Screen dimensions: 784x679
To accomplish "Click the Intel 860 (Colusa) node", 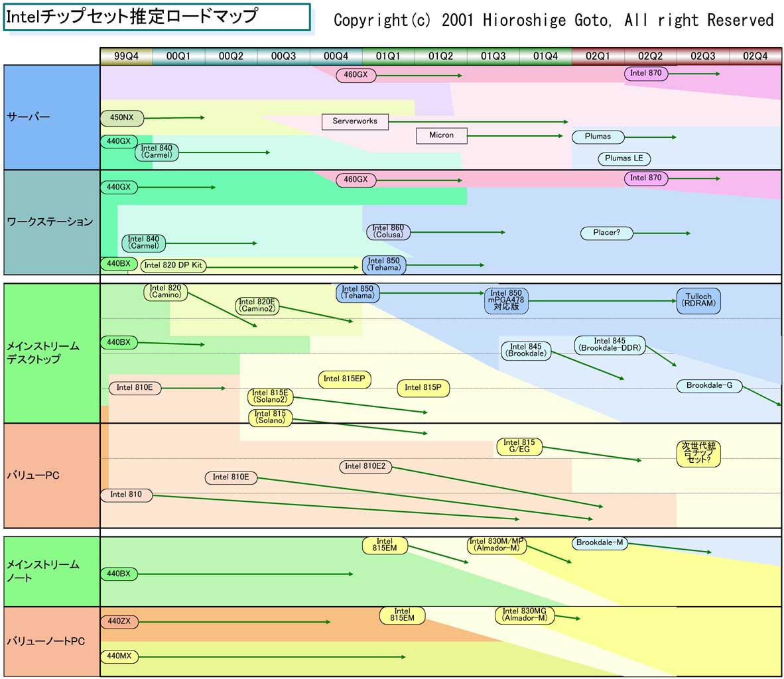I will click(388, 231).
